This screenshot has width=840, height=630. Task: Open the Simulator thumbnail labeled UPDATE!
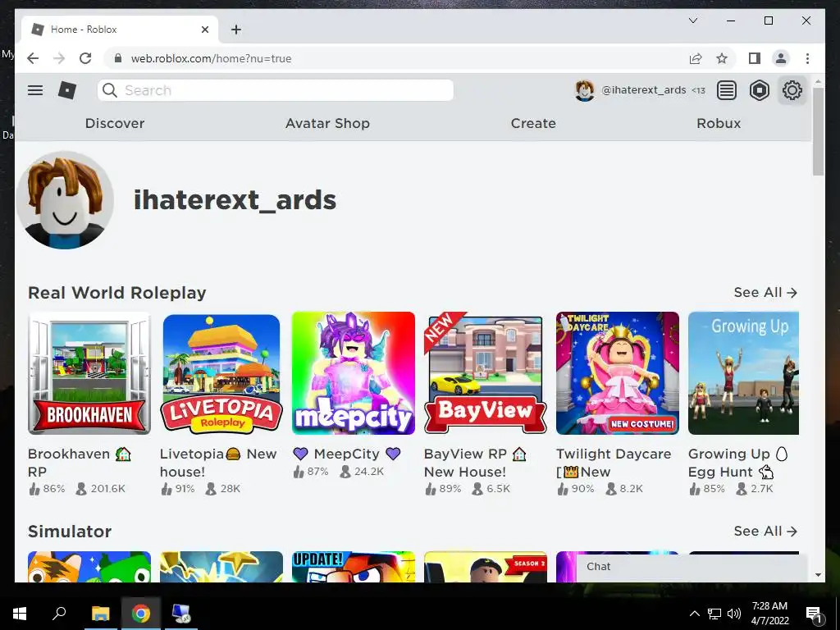point(354,567)
